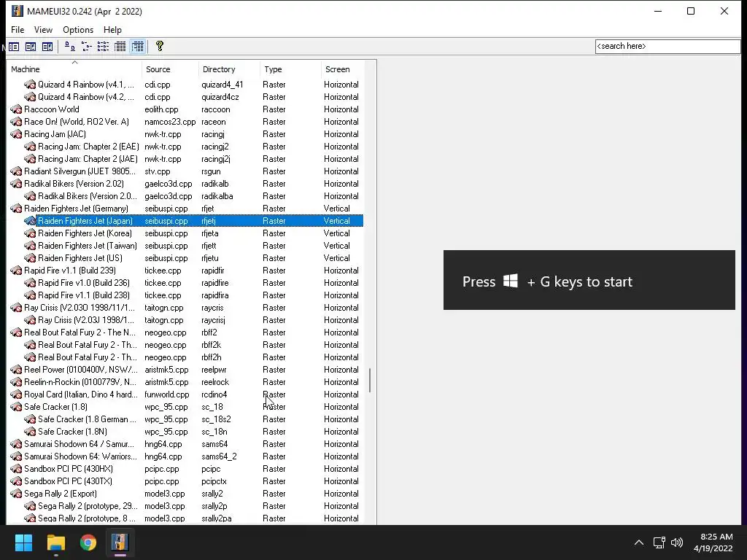Click the icon beside Sega Rally 2 (Export)

click(x=16, y=494)
